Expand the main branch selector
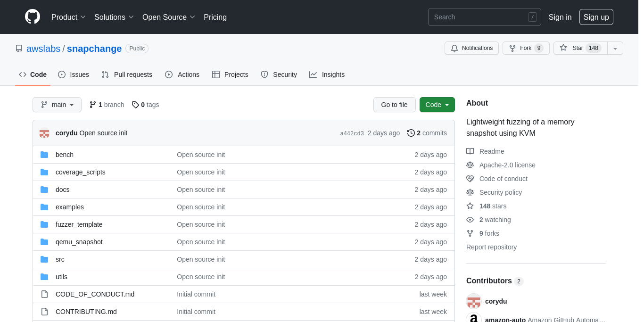The image size is (644, 322). [x=57, y=105]
